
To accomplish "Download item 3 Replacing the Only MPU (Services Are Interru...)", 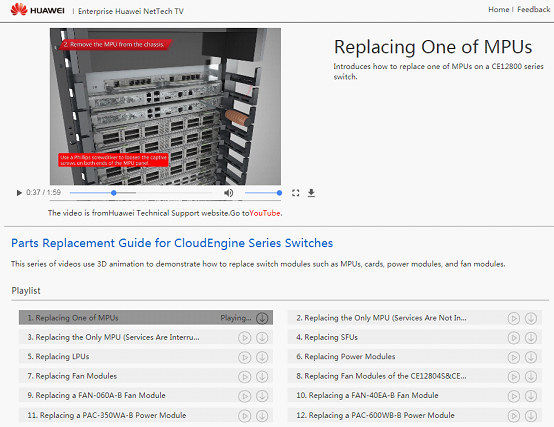I will 262,338.
